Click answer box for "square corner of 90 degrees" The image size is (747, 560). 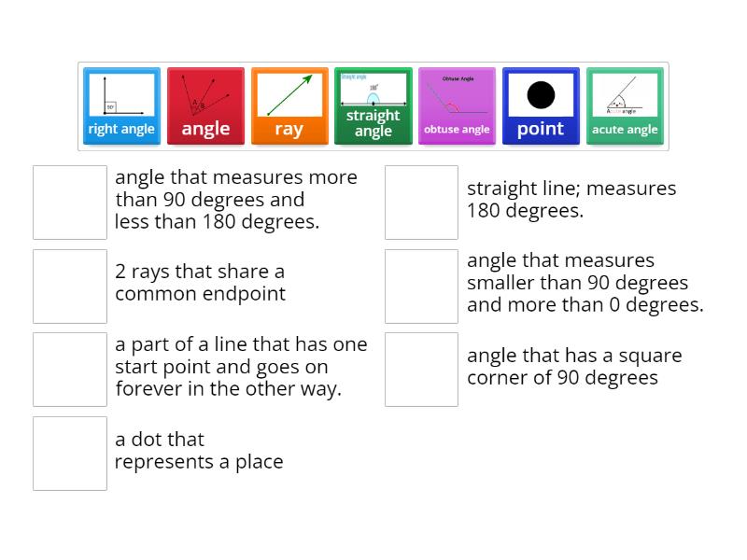tap(422, 370)
